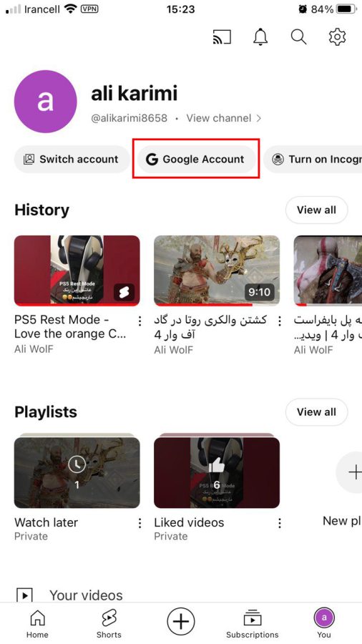Tap the purple profile avatar
Screen dimensions: 362x644
(x=46, y=102)
